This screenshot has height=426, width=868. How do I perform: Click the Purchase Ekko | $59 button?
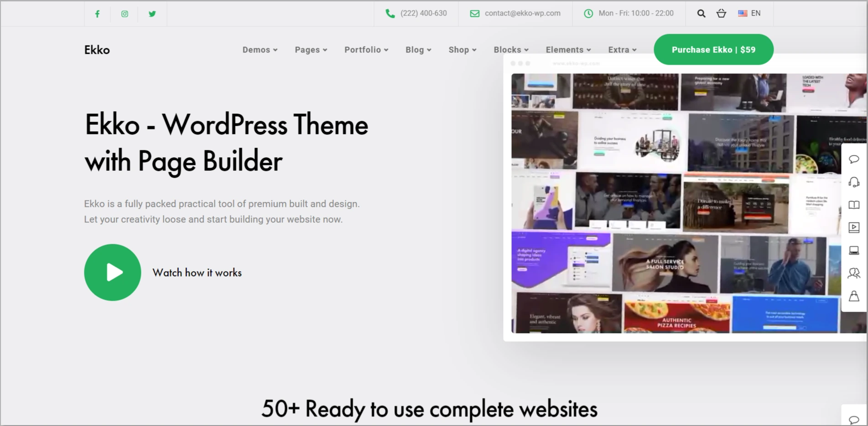[713, 49]
